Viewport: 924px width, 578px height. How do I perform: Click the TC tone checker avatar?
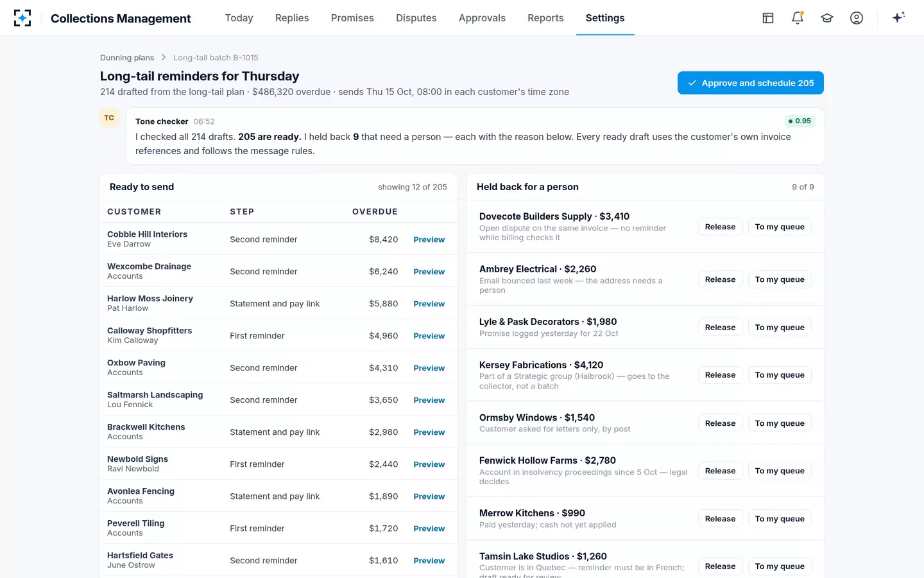109,118
